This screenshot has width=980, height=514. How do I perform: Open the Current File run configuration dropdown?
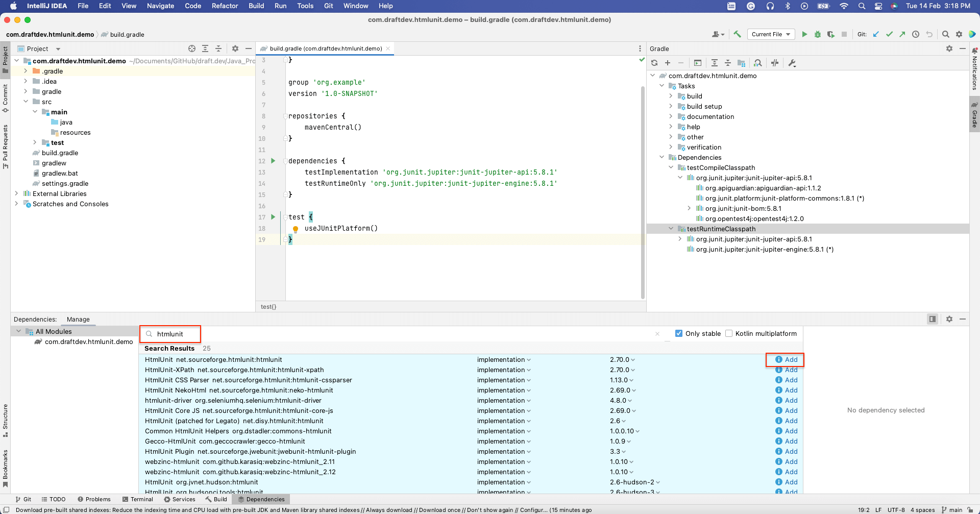click(x=771, y=34)
